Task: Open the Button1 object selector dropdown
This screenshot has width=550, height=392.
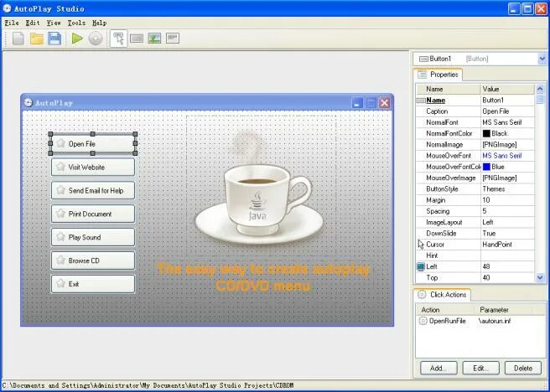Action: [x=542, y=59]
